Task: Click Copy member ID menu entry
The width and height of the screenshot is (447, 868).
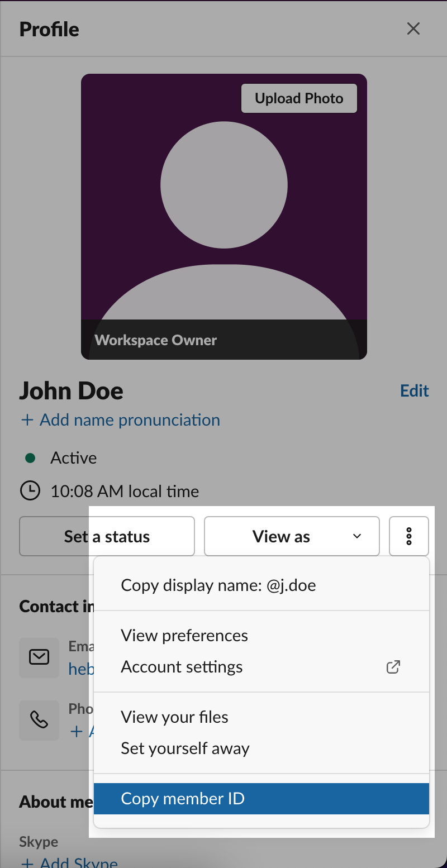Action: (x=183, y=799)
